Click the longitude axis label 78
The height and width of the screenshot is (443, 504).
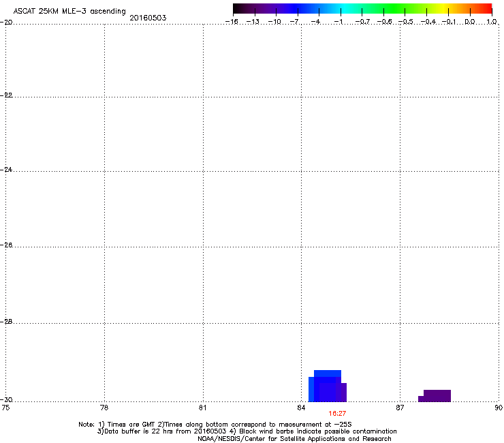click(x=104, y=408)
